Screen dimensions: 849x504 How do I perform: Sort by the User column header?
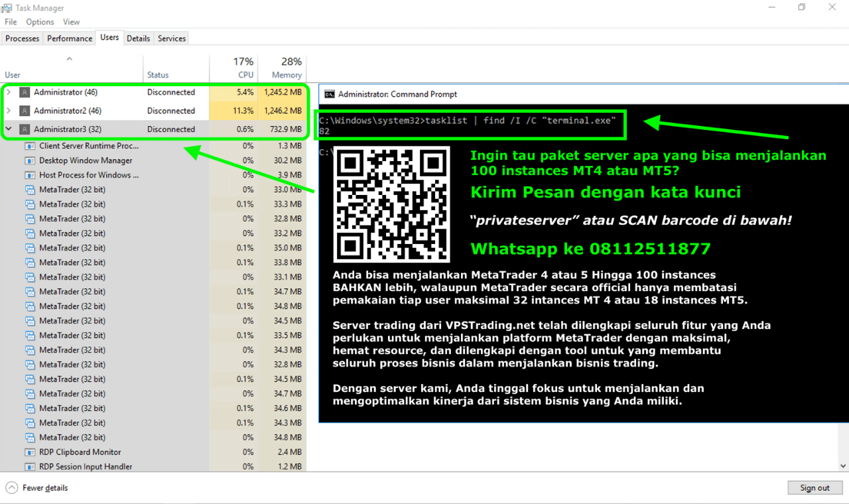pos(71,68)
